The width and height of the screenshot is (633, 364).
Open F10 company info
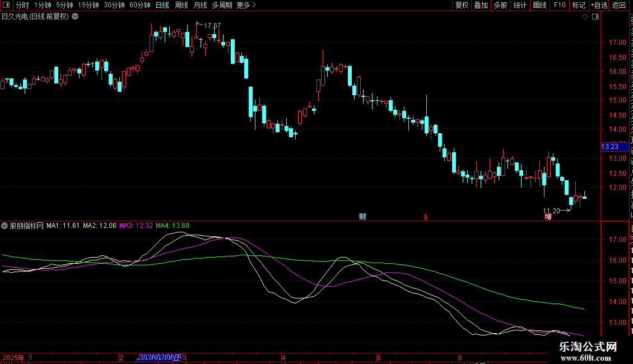pos(560,5)
